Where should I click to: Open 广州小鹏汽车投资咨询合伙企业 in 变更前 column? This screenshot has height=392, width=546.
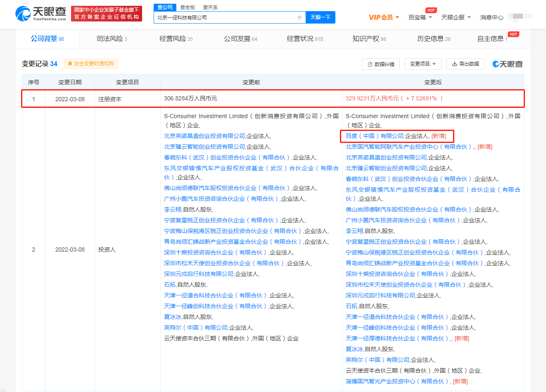pos(222,199)
